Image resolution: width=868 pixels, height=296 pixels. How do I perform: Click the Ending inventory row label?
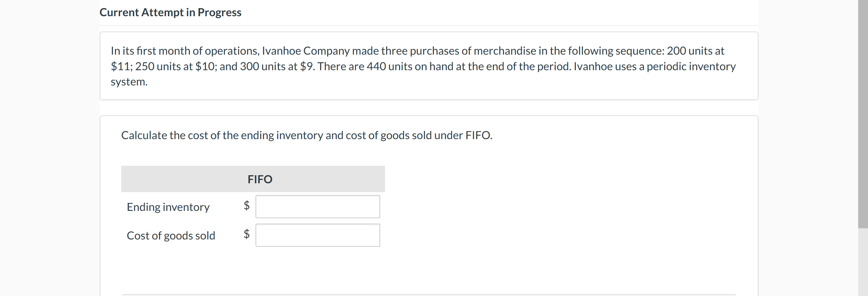coord(168,207)
